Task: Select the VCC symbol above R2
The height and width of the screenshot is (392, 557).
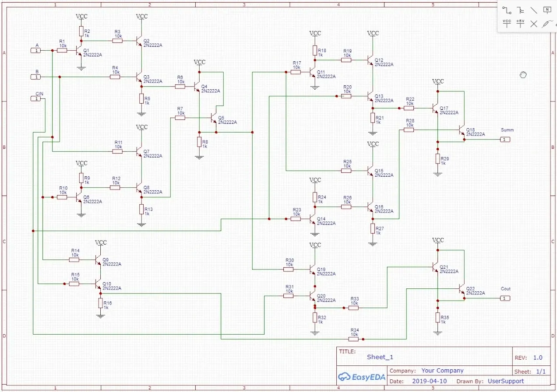Action: coord(81,17)
